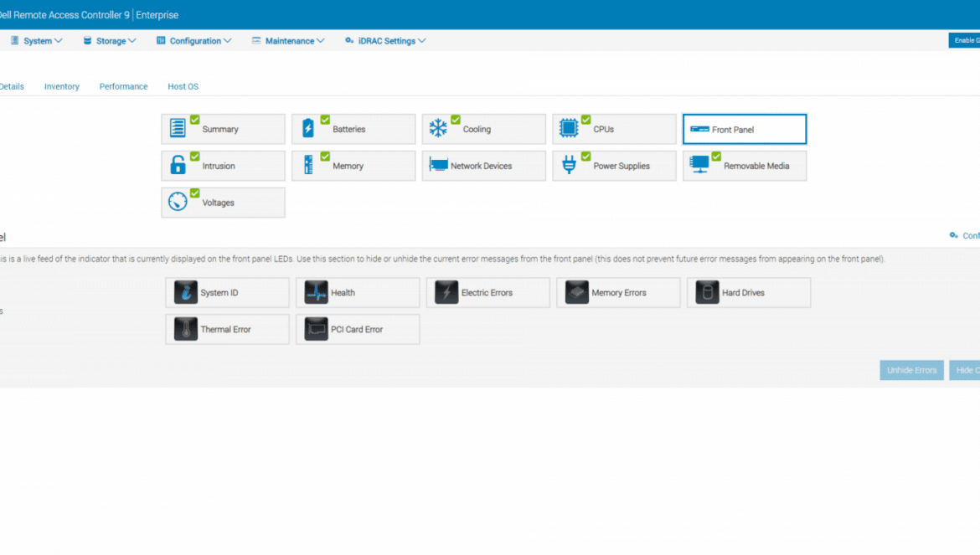Click the Memory module icon

tap(308, 165)
